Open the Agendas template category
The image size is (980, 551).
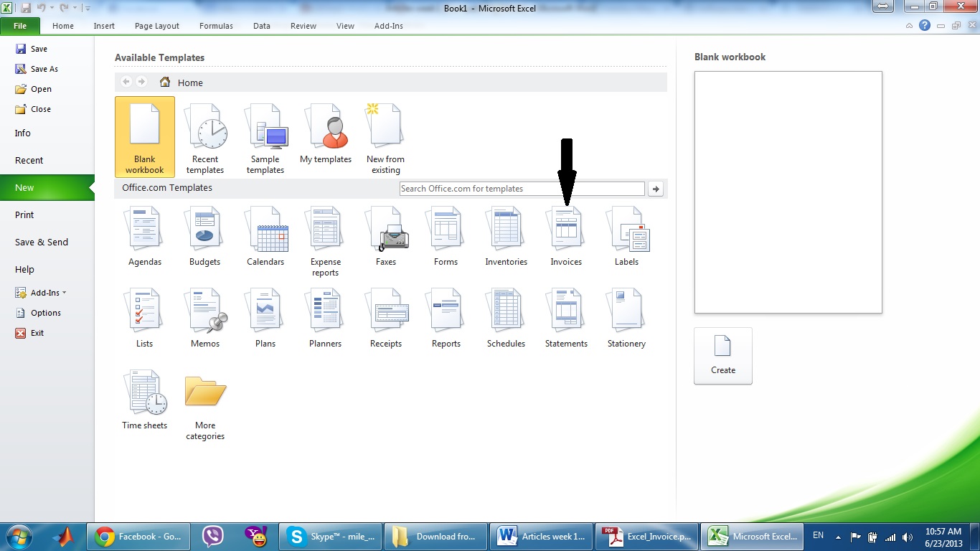(x=145, y=237)
